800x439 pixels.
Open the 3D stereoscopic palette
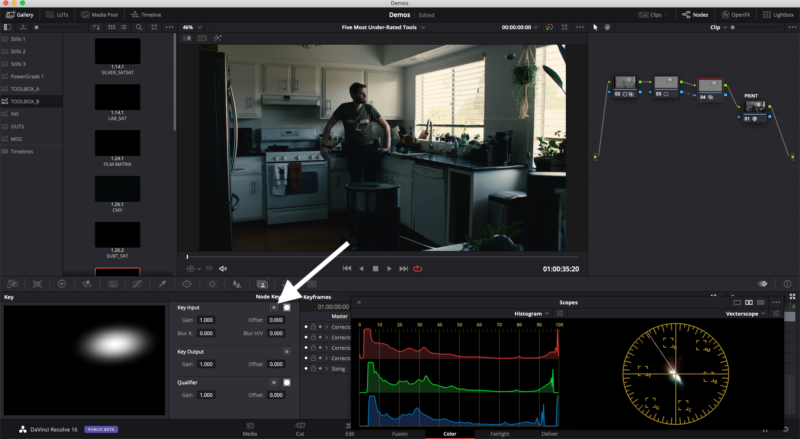click(312, 284)
